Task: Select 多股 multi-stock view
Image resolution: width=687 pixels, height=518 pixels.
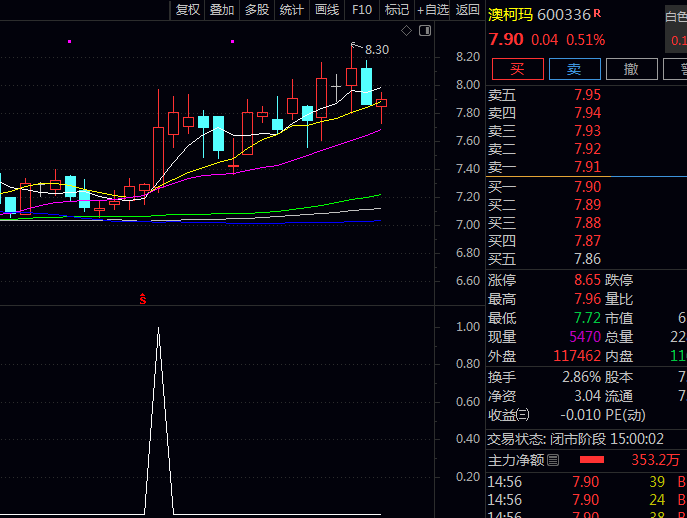Action: click(x=256, y=10)
